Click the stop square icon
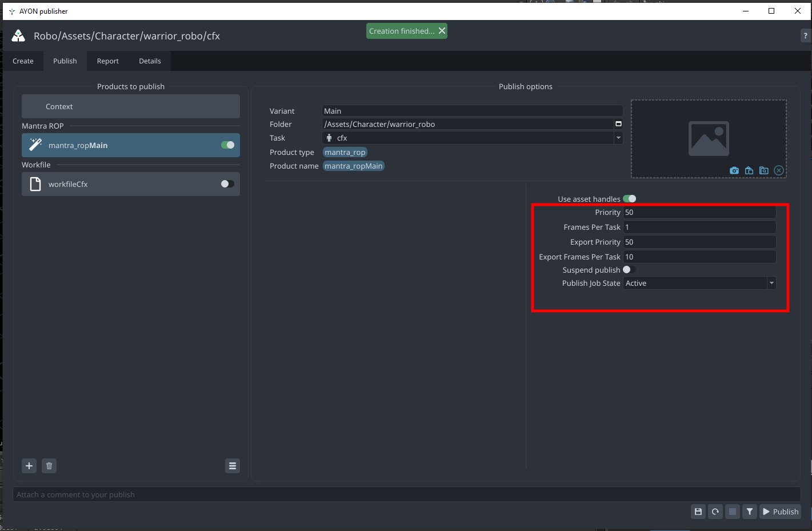 pyautogui.click(x=733, y=512)
